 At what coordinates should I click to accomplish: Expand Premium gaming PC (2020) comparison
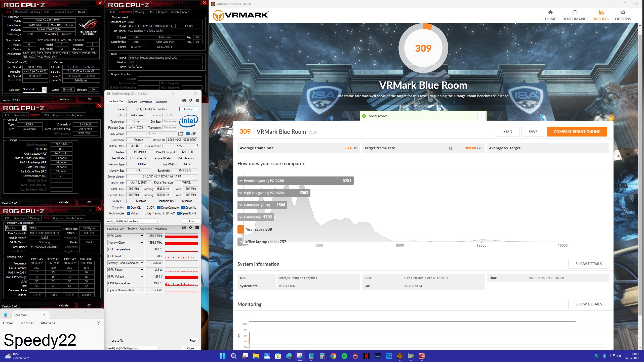[x=295, y=180]
